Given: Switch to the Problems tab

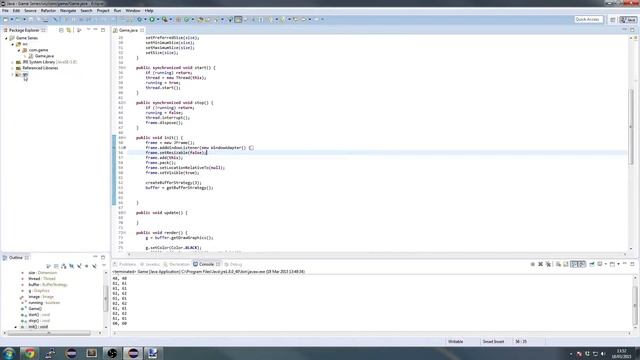Looking at the screenshot, I should tap(124, 264).
